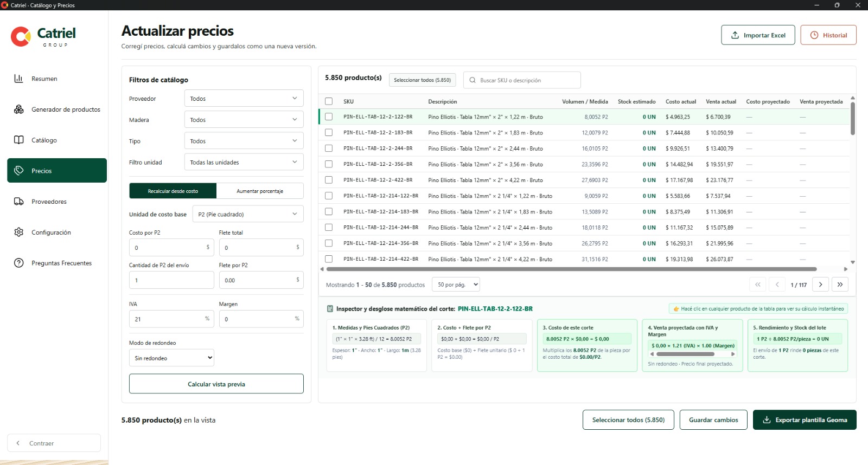The width and height of the screenshot is (868, 465).
Task: Click the Inspector panel calculator icon
Action: (x=330, y=309)
